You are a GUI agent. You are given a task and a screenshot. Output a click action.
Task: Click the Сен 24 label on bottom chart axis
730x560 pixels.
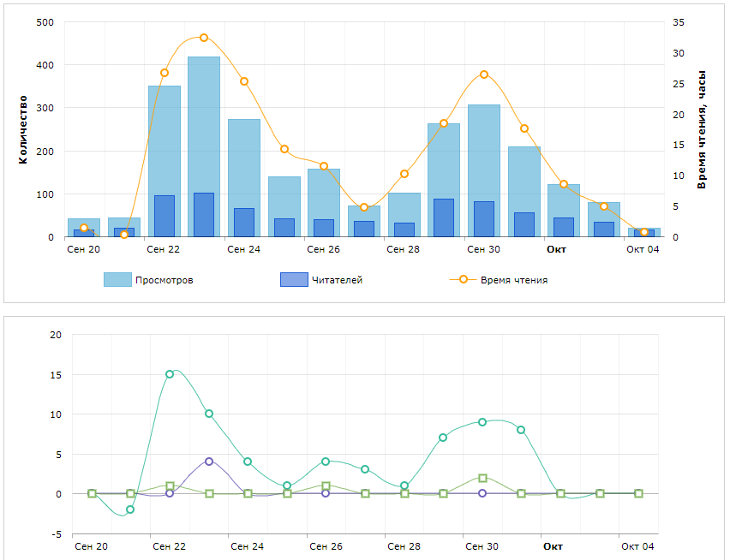tap(247, 546)
